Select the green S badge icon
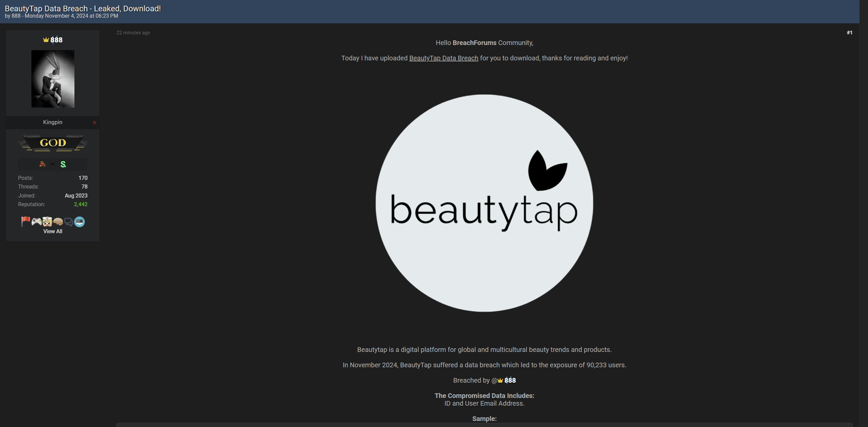The image size is (868, 427). pos(63,164)
